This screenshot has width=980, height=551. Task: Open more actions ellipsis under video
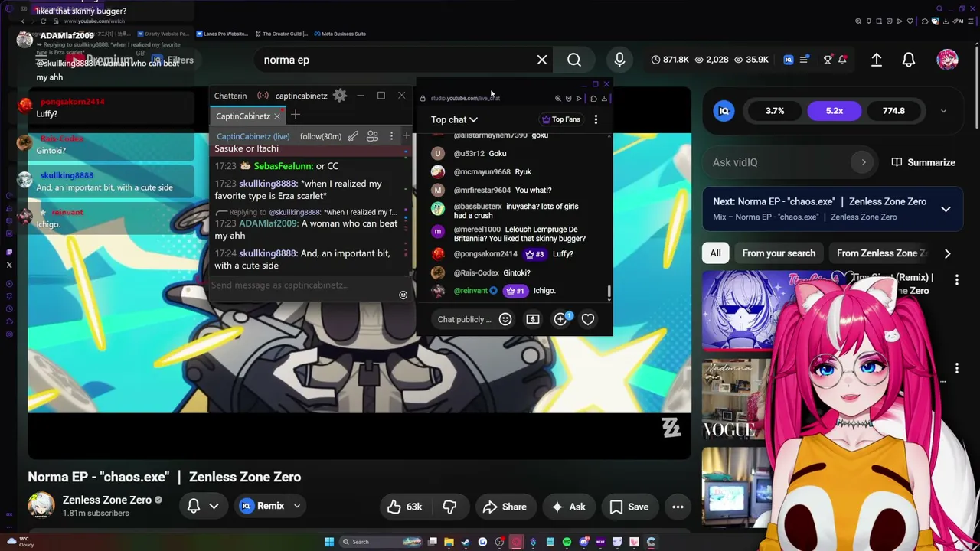678,507
